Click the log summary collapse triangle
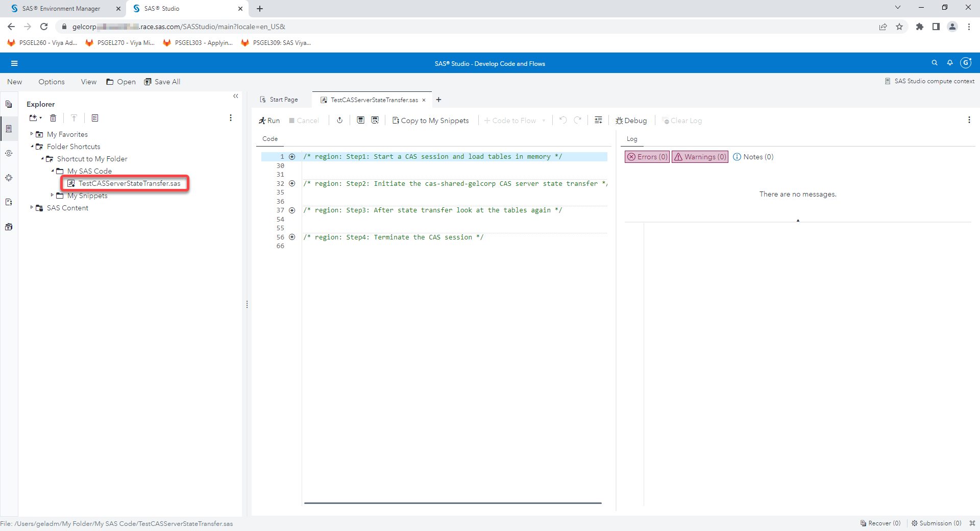Viewport: 980px width, 531px height. point(798,221)
